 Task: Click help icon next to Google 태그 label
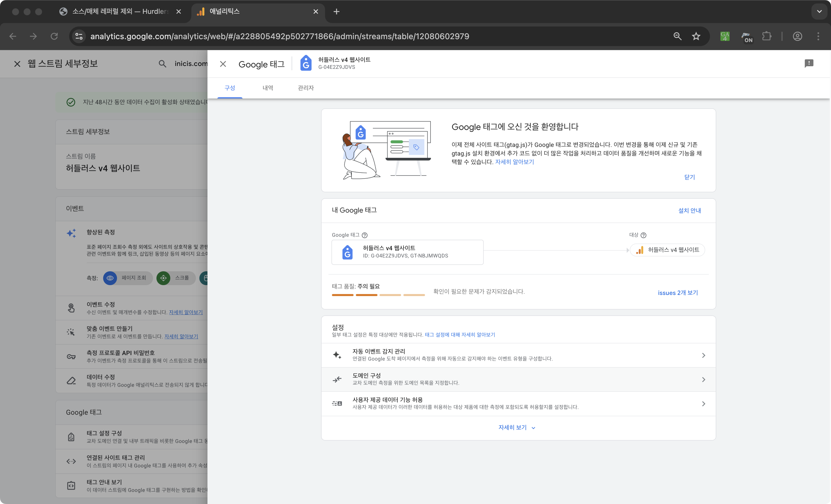coord(364,235)
